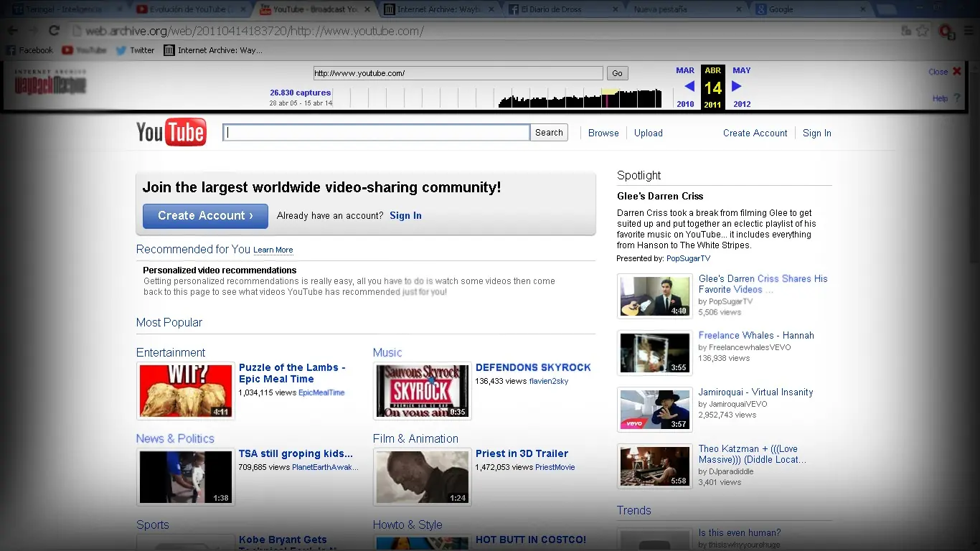Switch to Internet Archive Wayback tab

click(438, 9)
